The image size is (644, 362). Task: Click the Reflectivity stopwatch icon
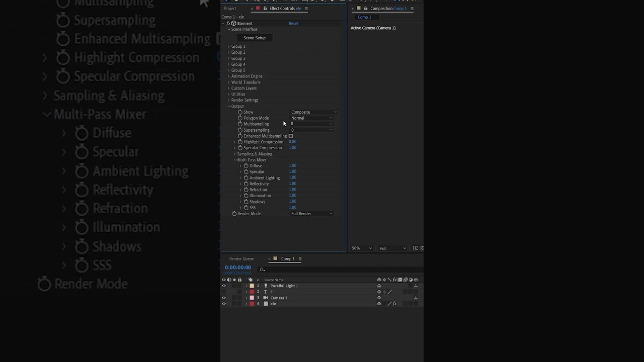[x=246, y=184]
